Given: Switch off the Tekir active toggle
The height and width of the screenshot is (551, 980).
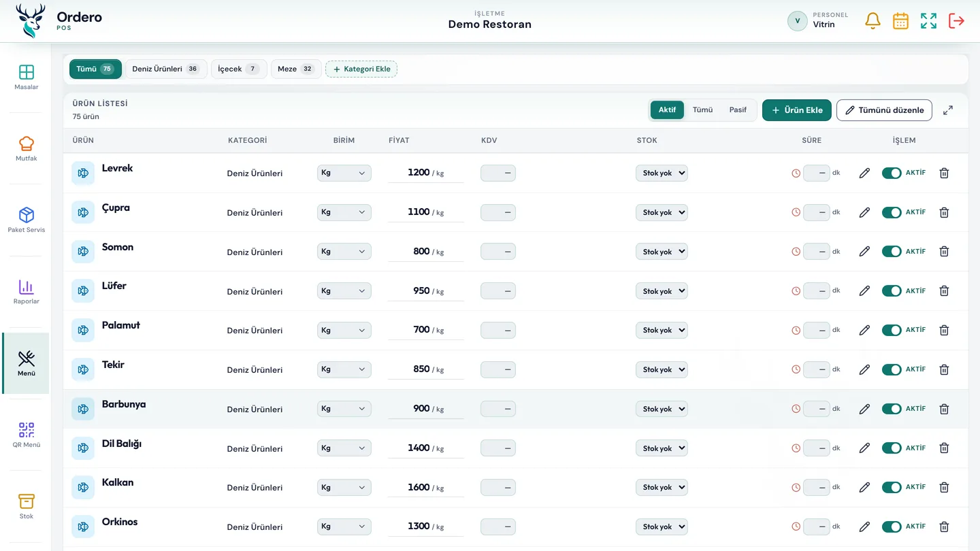Looking at the screenshot, I should coord(892,369).
